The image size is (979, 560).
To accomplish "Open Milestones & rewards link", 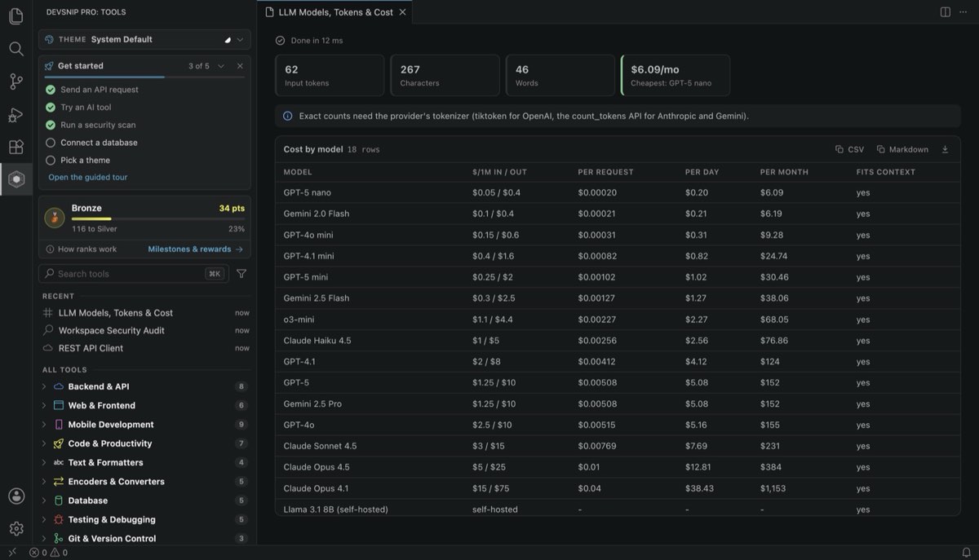I will tap(196, 249).
